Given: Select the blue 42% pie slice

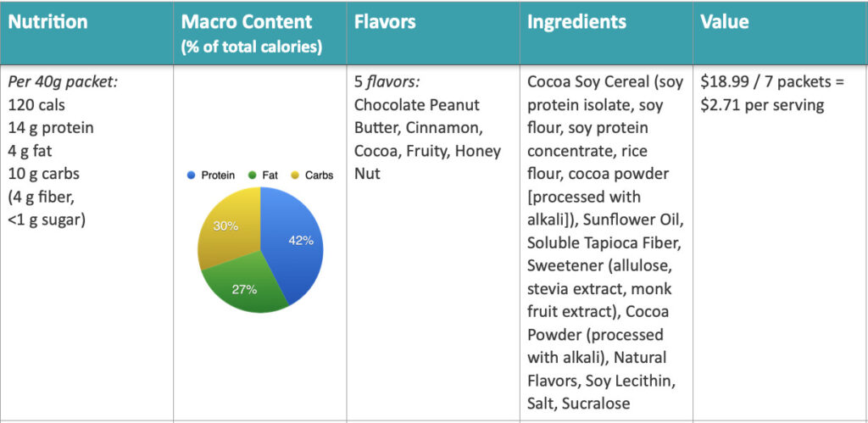Looking at the screenshot, I should tap(297, 242).
